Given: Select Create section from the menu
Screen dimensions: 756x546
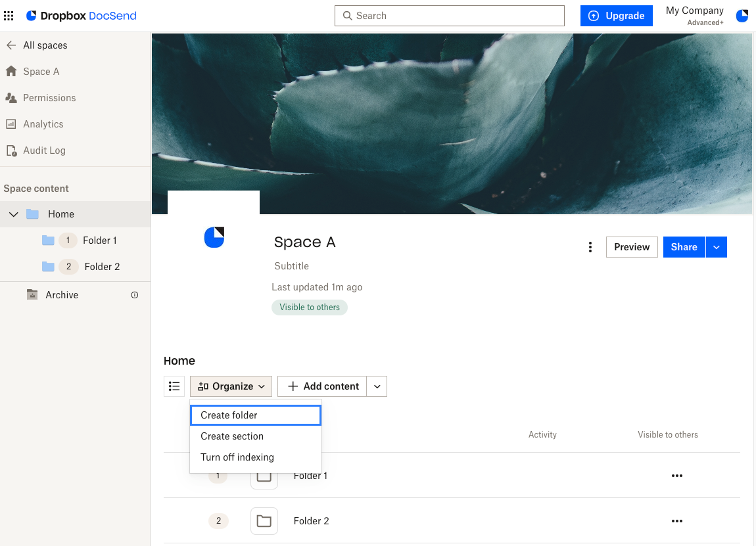Looking at the screenshot, I should click(232, 436).
